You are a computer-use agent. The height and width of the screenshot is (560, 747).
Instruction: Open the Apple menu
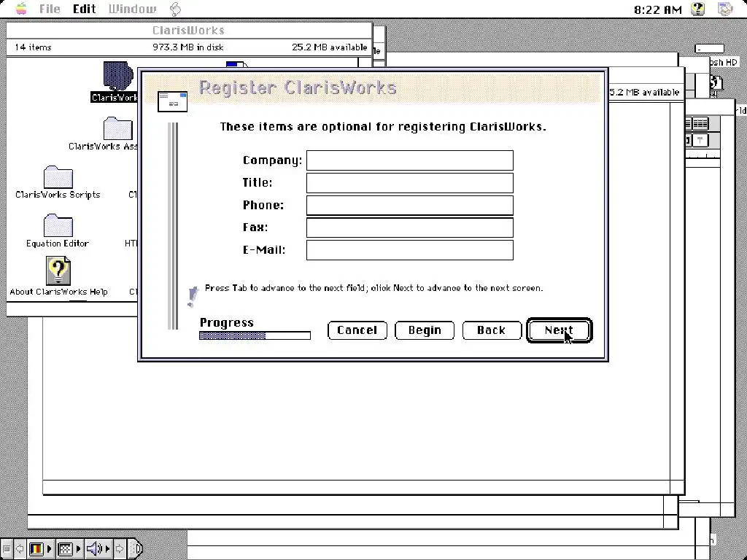[x=21, y=9]
